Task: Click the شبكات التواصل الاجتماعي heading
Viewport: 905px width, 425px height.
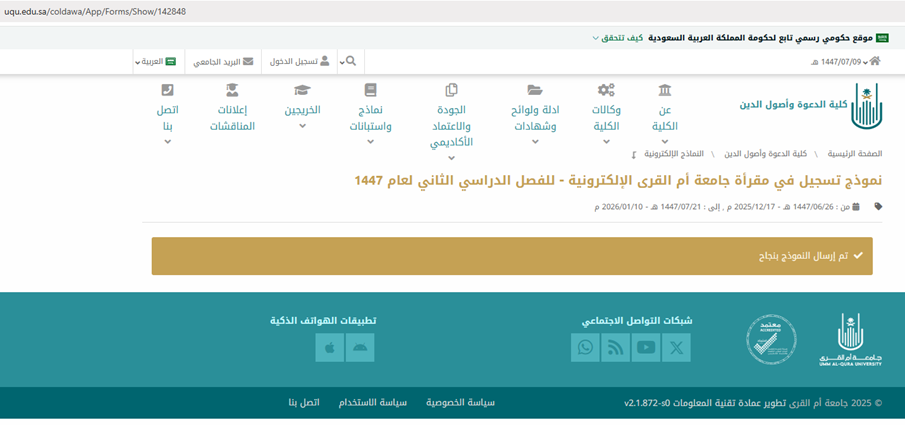Action: pyautogui.click(x=637, y=321)
